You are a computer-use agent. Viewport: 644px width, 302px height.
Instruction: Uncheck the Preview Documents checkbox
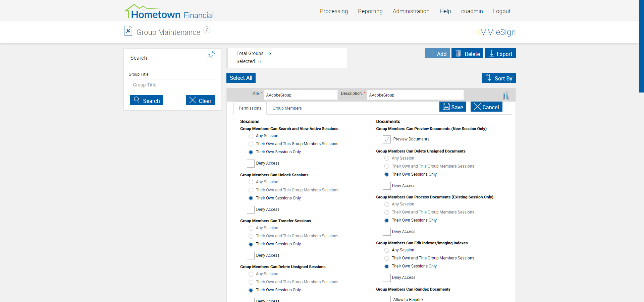pyautogui.click(x=387, y=139)
